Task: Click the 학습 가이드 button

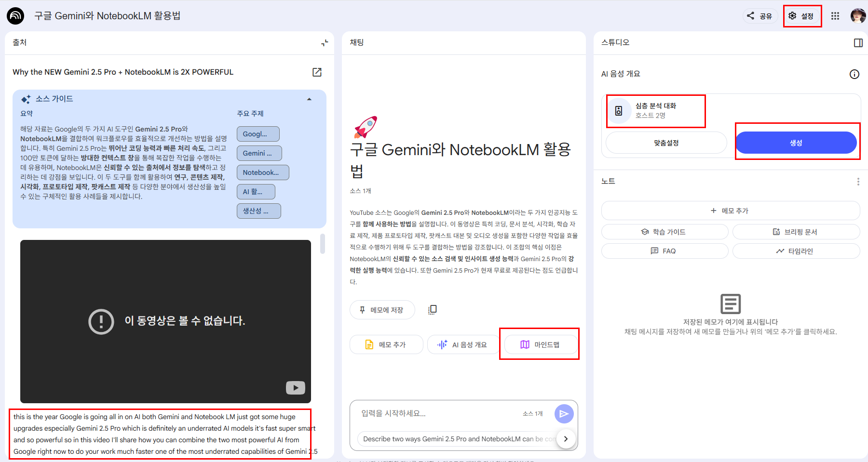Action: click(x=665, y=232)
